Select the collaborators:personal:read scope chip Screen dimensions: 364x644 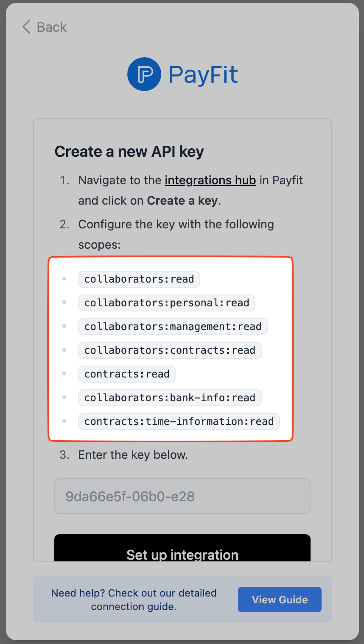(x=166, y=303)
